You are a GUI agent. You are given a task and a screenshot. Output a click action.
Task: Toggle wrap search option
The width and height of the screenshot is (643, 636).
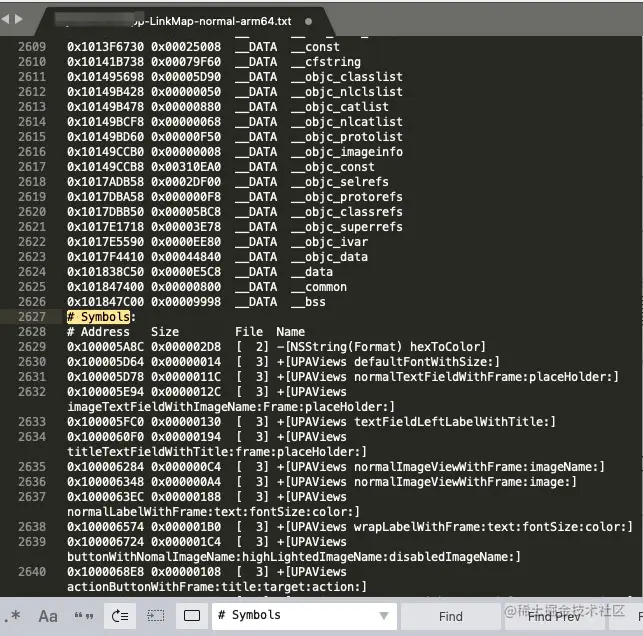point(120,616)
